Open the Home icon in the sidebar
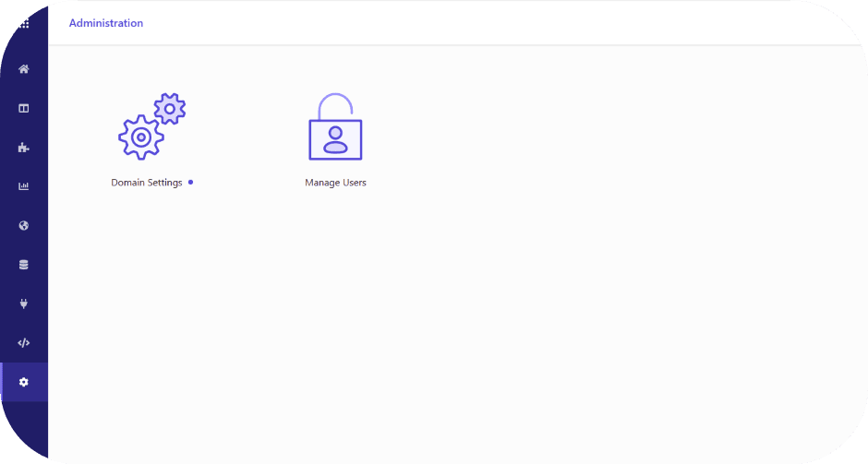868x464 pixels. 23,69
